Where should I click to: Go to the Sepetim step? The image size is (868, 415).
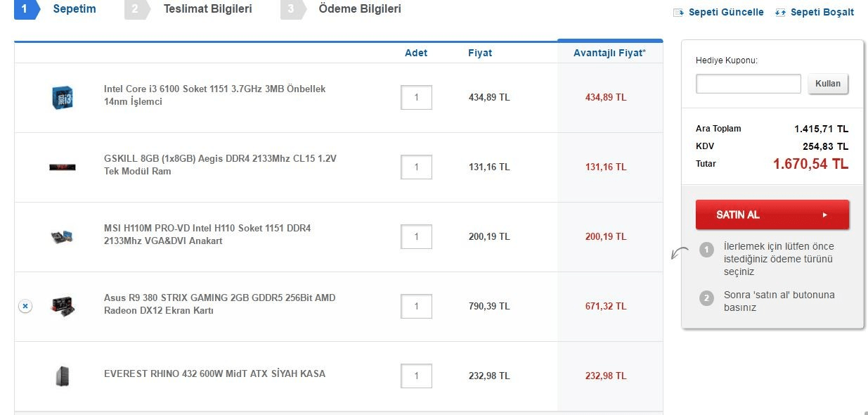pyautogui.click(x=75, y=9)
